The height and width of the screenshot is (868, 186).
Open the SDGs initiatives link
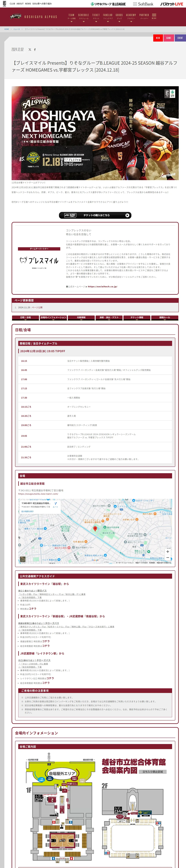[42, 4]
